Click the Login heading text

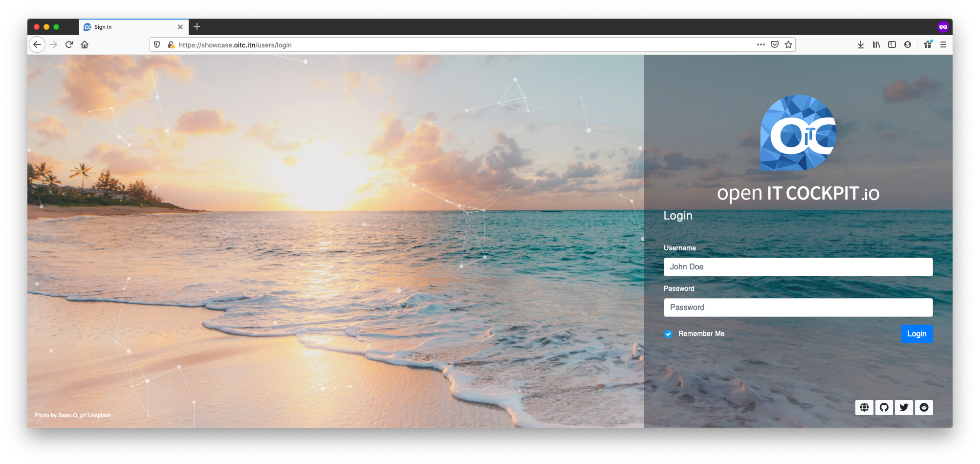(x=677, y=216)
